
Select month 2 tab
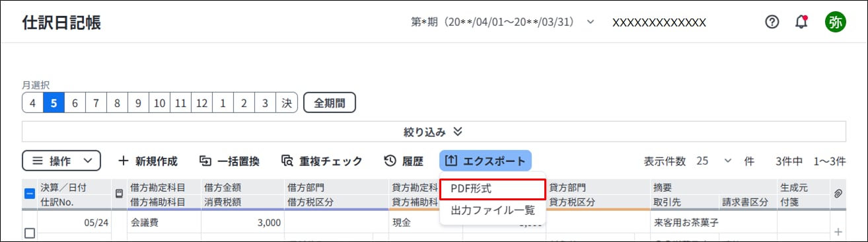pyautogui.click(x=244, y=103)
